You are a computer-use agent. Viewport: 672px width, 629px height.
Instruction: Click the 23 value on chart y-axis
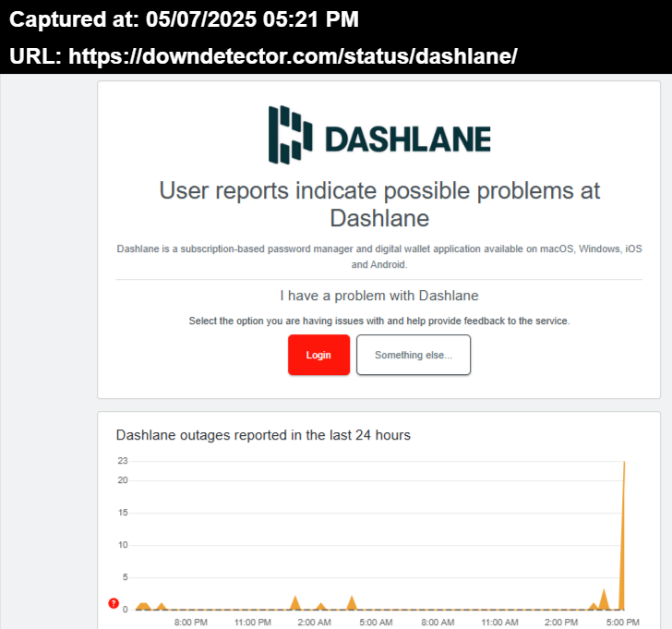point(123,461)
